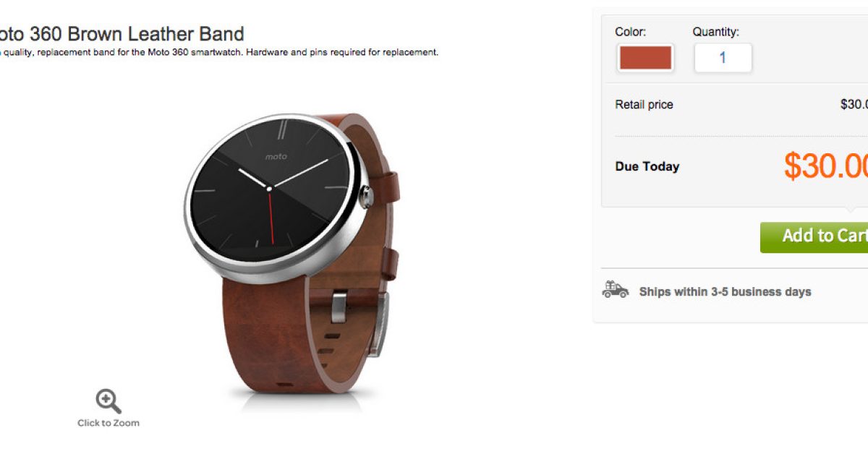868x454 pixels.
Task: Click the moto logo on watch face
Action: (x=276, y=156)
